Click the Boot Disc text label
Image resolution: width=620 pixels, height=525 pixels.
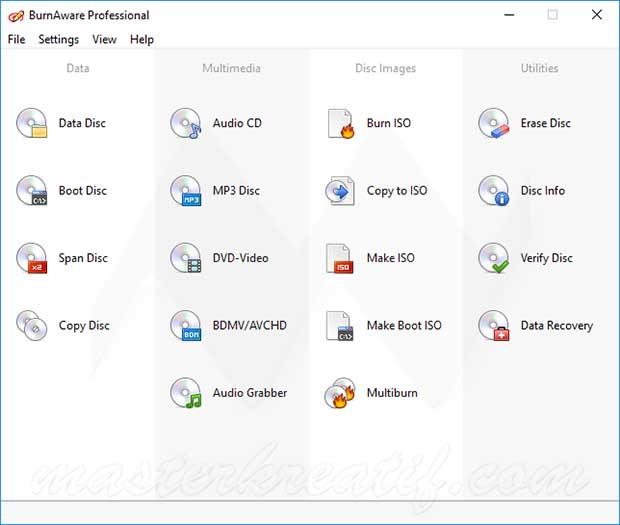tap(83, 191)
